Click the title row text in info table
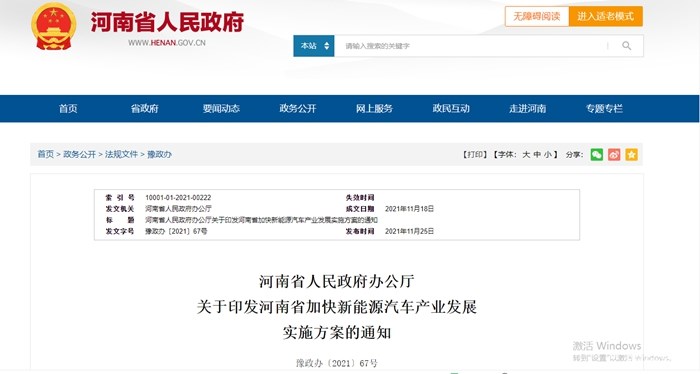 coord(262,220)
